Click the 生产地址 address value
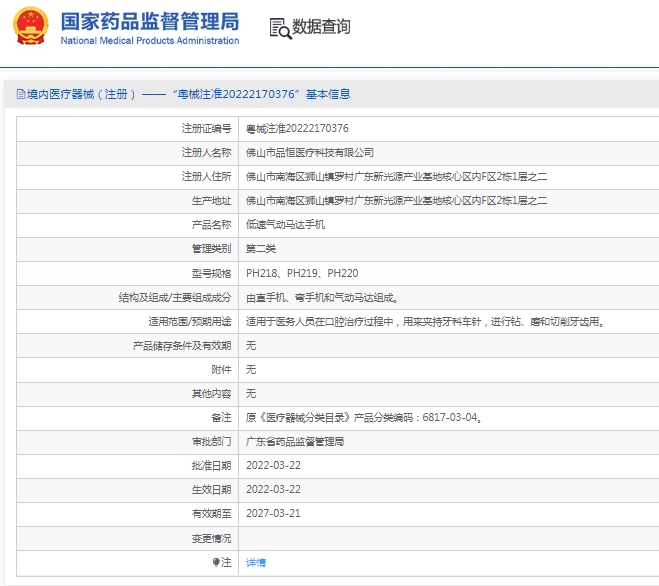The width and height of the screenshot is (659, 586). [396, 201]
